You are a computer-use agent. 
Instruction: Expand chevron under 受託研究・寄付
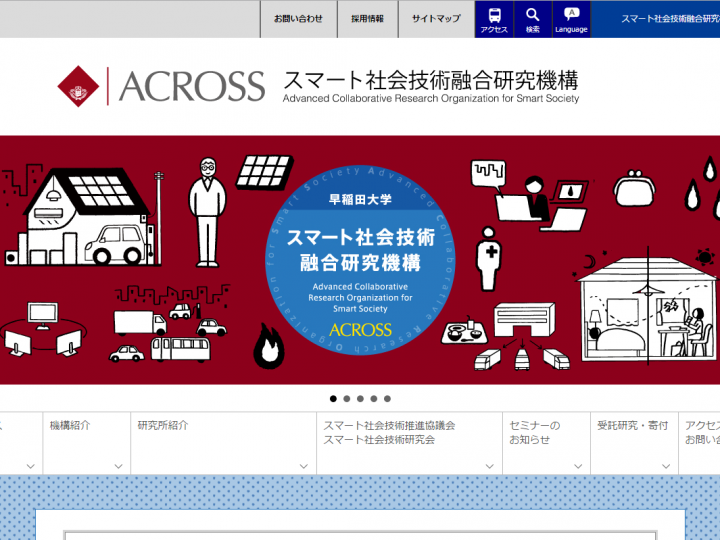pos(666,466)
